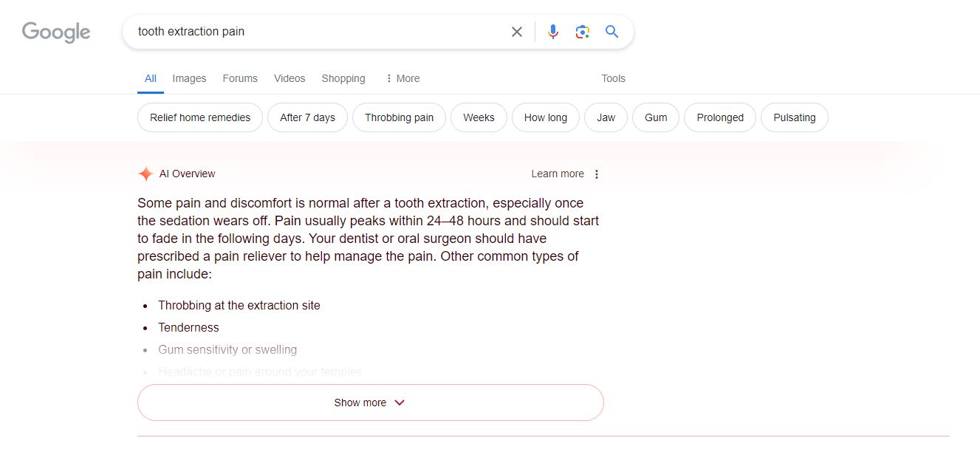The image size is (980, 452).
Task: Open the Forums tab
Action: [x=240, y=78]
